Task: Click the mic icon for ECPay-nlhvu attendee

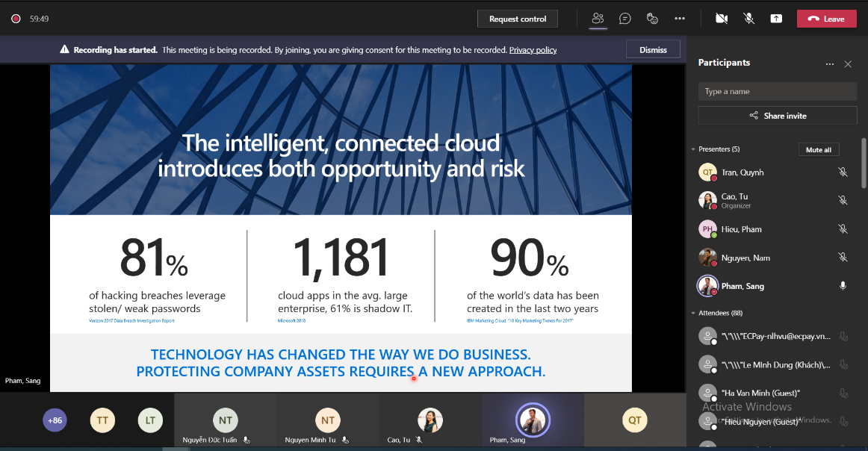Action: point(843,336)
